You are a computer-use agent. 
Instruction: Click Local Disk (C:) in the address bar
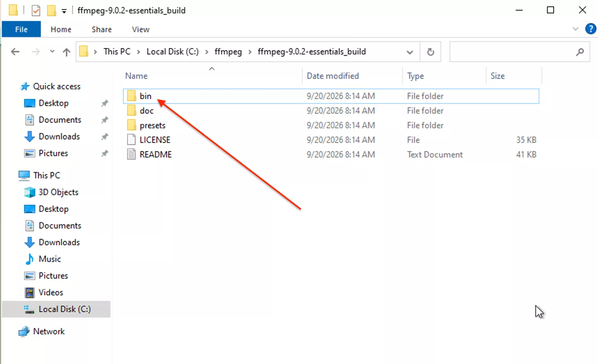(172, 52)
